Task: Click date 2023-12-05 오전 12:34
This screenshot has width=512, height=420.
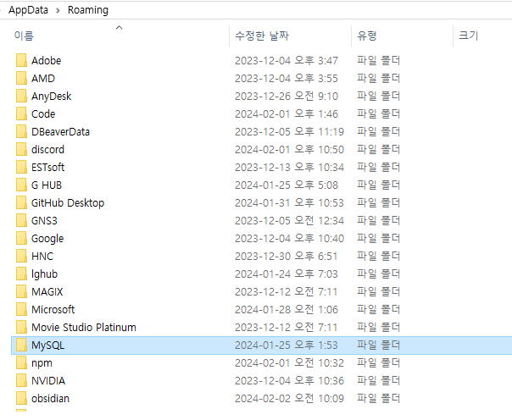Action: click(x=289, y=220)
